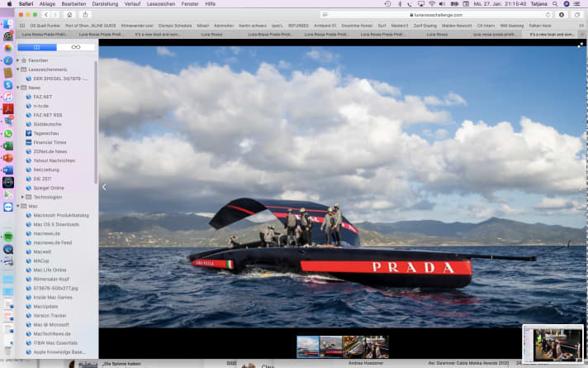Switch to the Bookmarks sidebar tab
The height and width of the screenshot is (368, 588).
[36, 47]
